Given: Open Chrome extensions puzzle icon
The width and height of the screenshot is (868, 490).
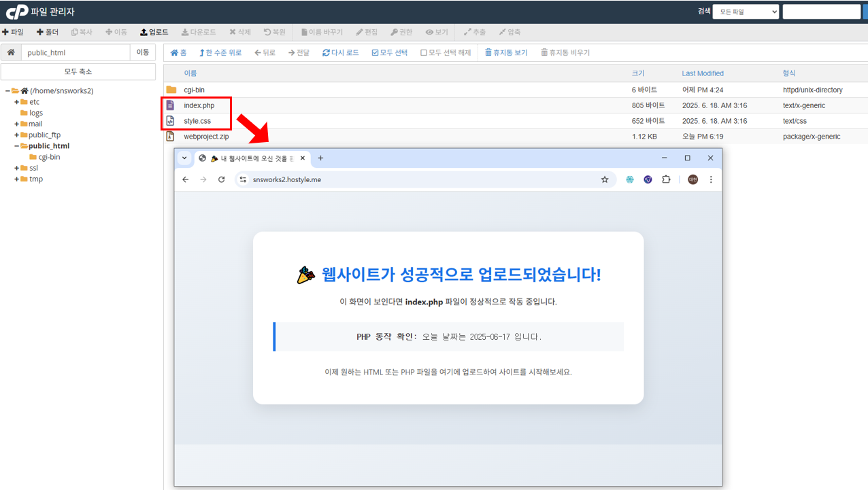Looking at the screenshot, I should tap(666, 179).
